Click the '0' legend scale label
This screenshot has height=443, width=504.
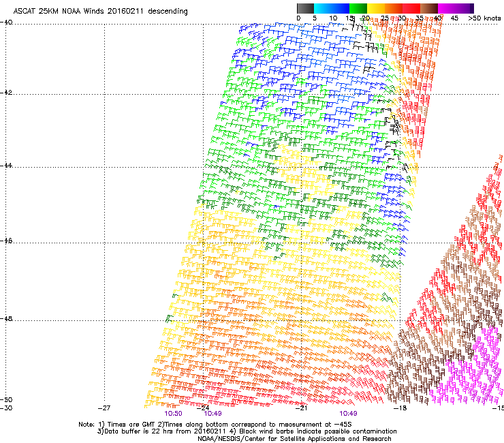tap(298, 18)
